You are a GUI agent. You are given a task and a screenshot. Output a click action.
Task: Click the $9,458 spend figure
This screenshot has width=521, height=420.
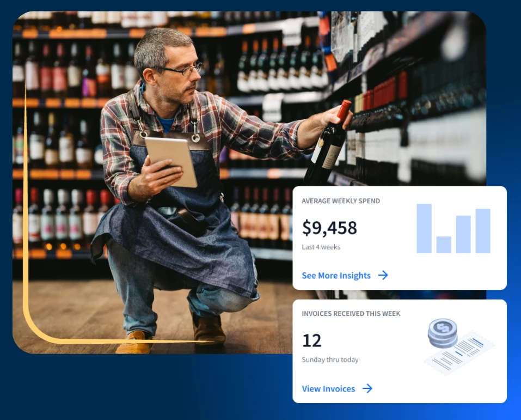(329, 228)
